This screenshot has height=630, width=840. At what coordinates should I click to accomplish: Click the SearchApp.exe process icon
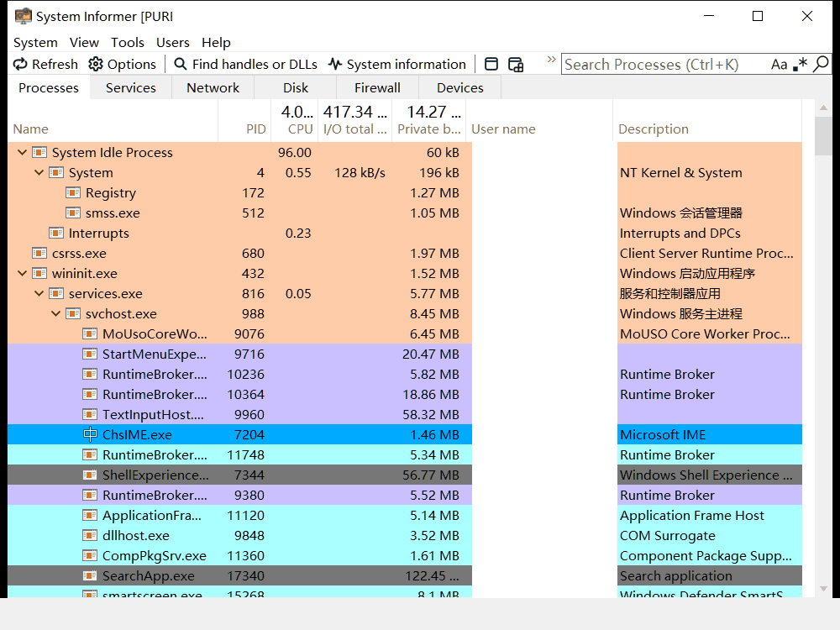pos(90,576)
